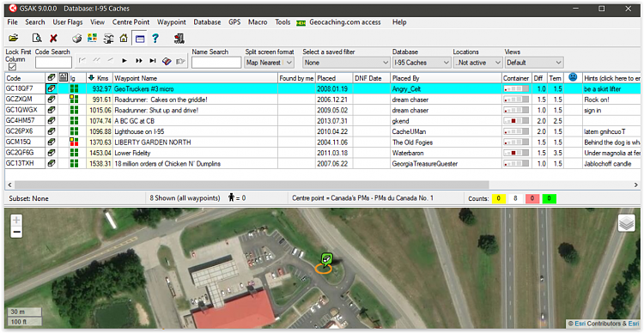The height and width of the screenshot is (333, 644).
Task: Click the filter settings toolbar icon
Action: [108, 39]
